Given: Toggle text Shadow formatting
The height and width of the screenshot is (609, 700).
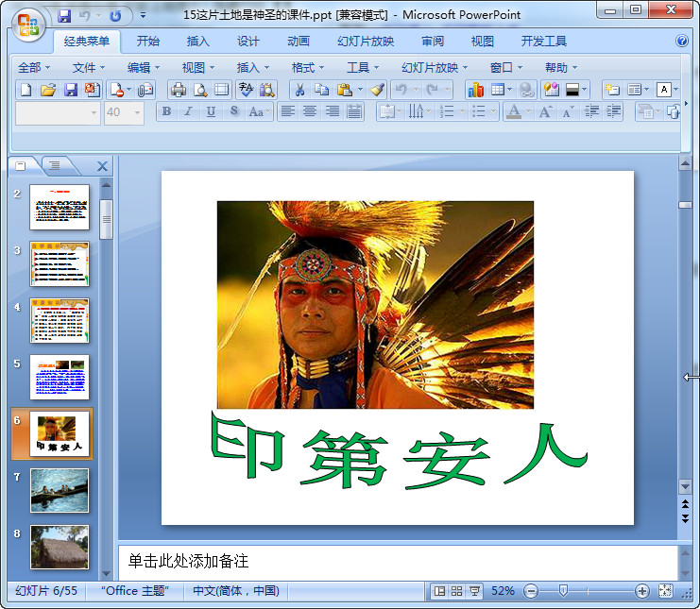Looking at the screenshot, I should tap(233, 111).
